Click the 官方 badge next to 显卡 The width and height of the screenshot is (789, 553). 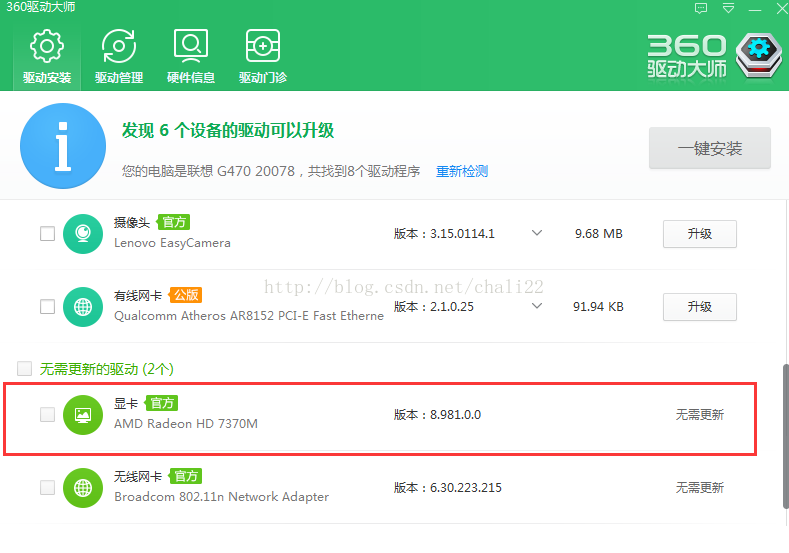point(162,403)
